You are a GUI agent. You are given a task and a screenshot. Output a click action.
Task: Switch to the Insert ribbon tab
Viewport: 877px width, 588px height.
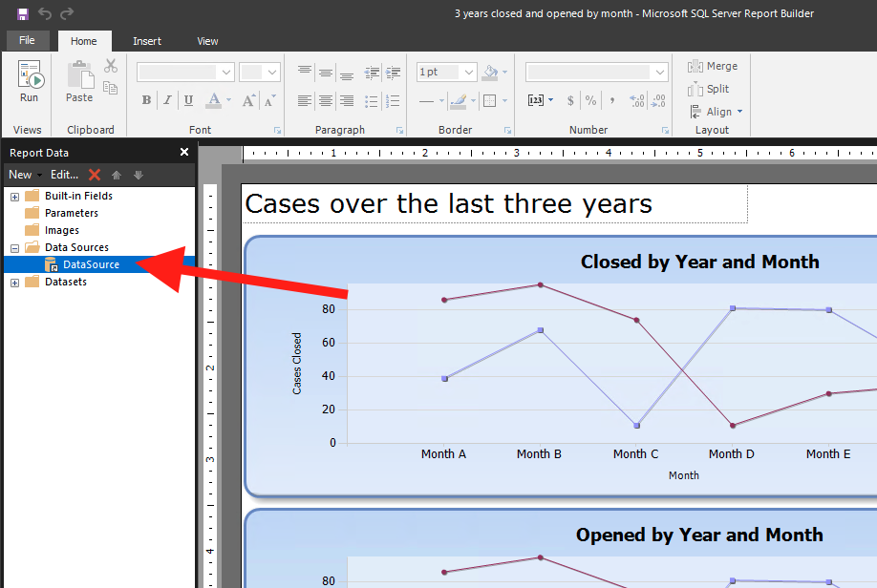[x=147, y=41]
